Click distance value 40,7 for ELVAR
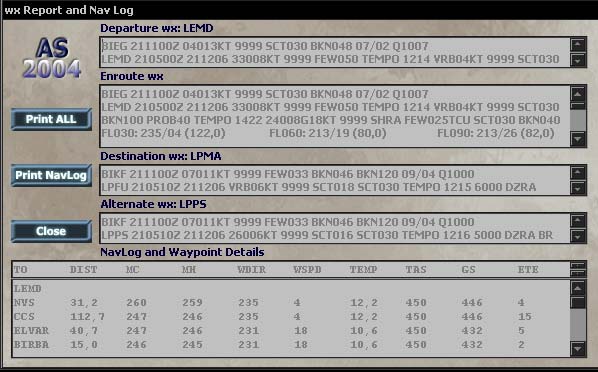Image resolution: width=598 pixels, height=372 pixels. click(84, 331)
